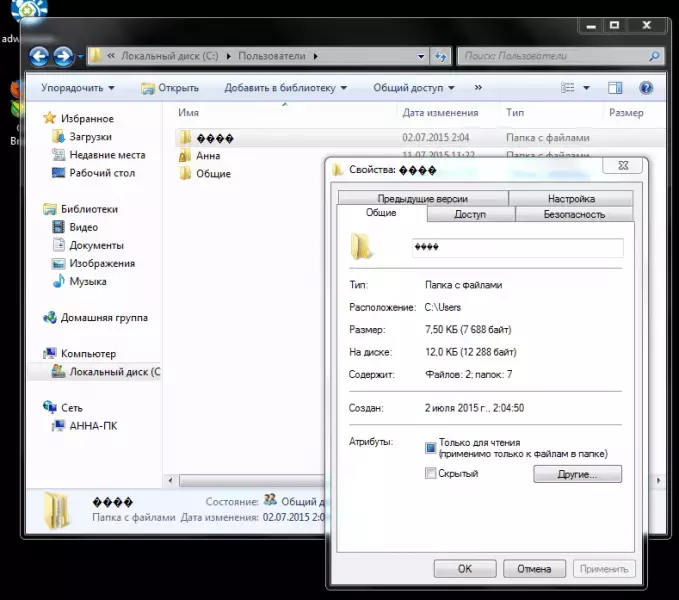
Task: Open the Другие... attributes button
Action: [x=577, y=474]
